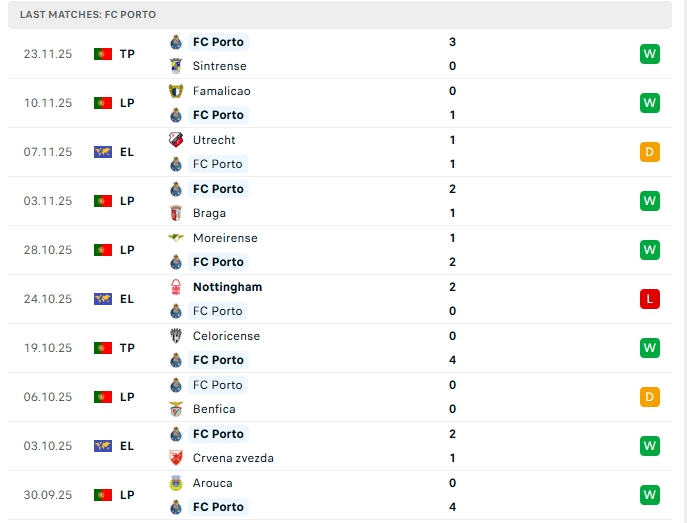Open the Crvena zvezda team link
687x523 pixels.
tap(233, 458)
